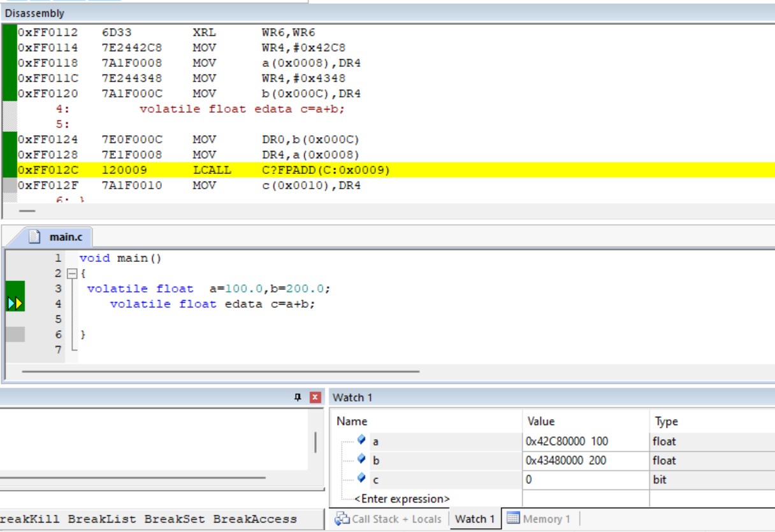Click the value 0 cell for c
This screenshot has width=775, height=532.
pyautogui.click(x=586, y=479)
